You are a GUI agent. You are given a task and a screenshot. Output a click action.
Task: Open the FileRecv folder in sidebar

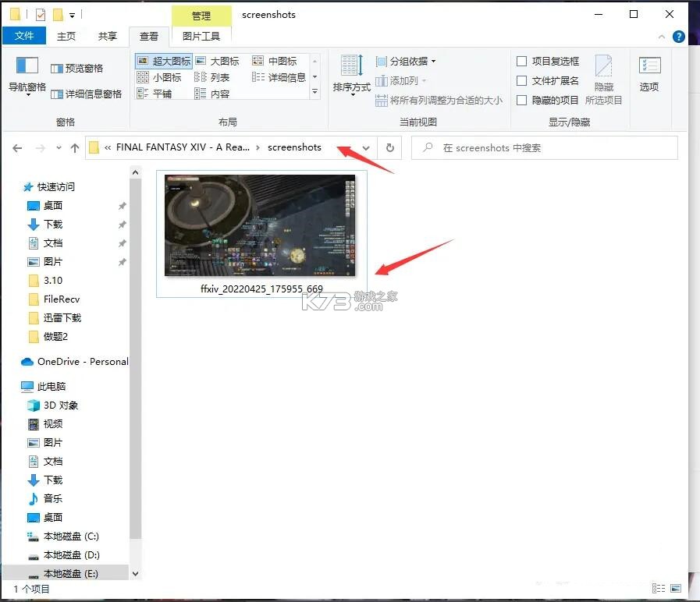(54, 299)
